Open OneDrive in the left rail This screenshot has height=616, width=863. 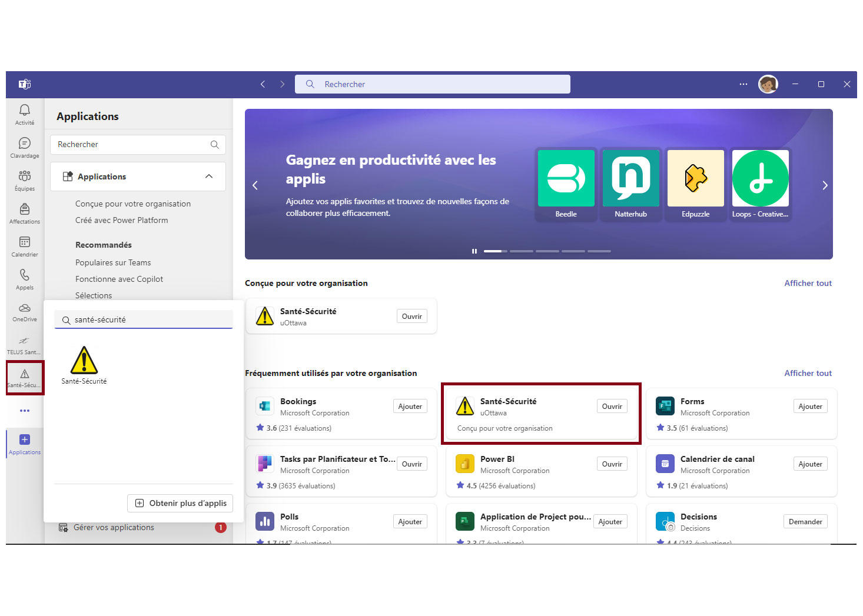(x=25, y=311)
